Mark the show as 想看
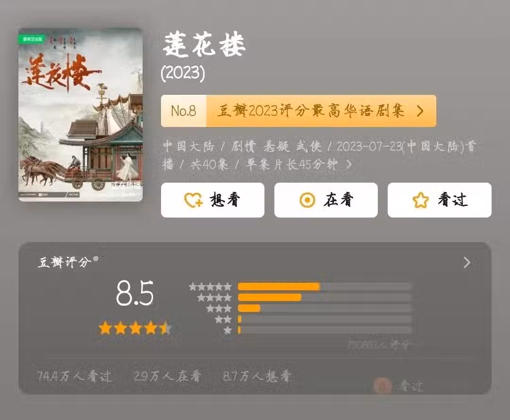Screen dimensions: 510x420 coord(212,200)
